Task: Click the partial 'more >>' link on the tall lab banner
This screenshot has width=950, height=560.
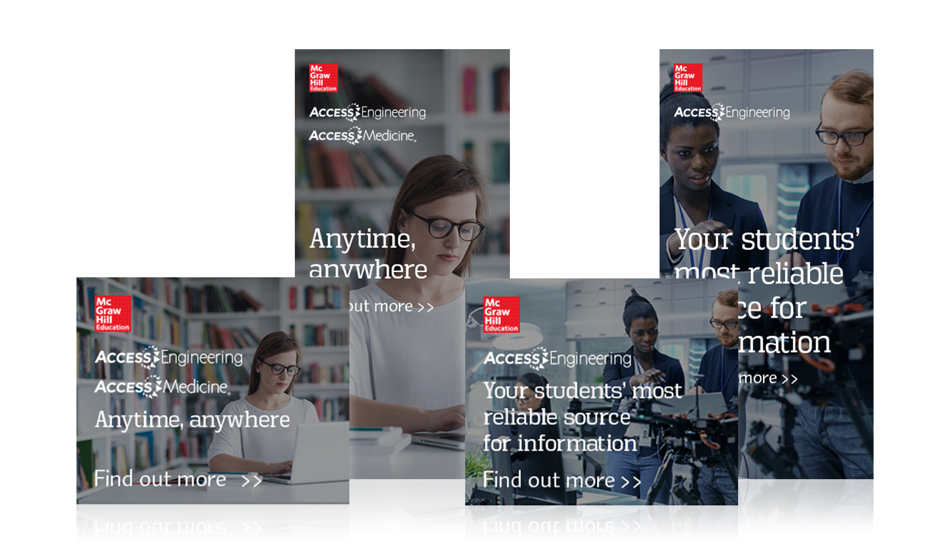Action: (768, 378)
